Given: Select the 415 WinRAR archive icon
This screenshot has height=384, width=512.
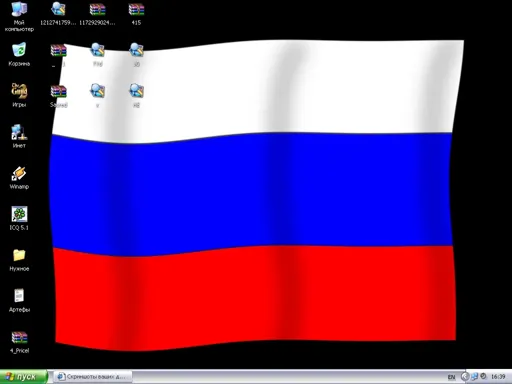Looking at the screenshot, I should coord(136,13).
